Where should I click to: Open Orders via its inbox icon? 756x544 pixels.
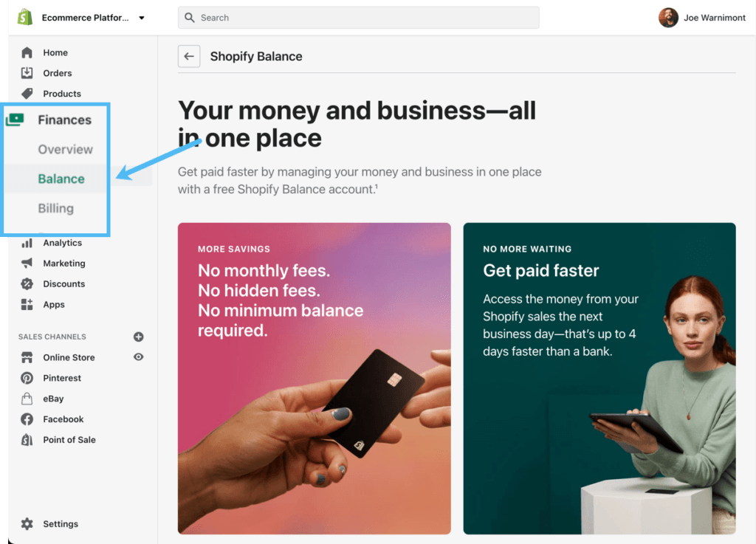coord(27,73)
